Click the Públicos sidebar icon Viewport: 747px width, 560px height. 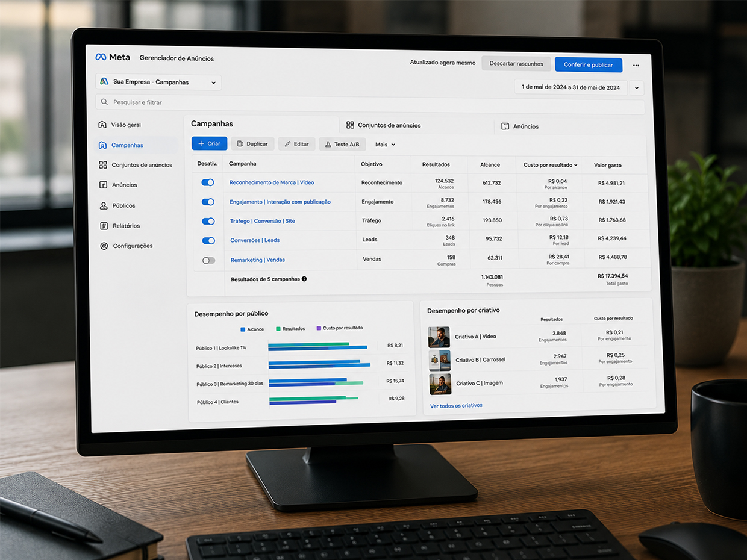click(x=104, y=205)
